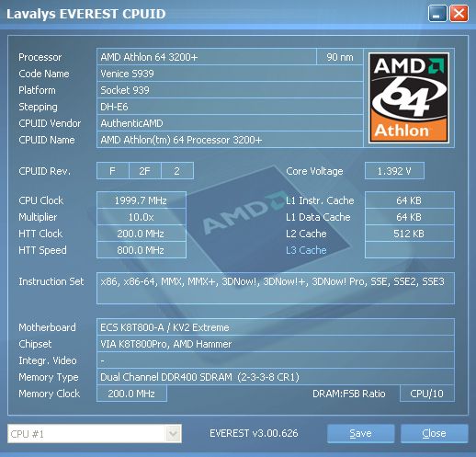Click the L3 Cache label

coord(306,250)
